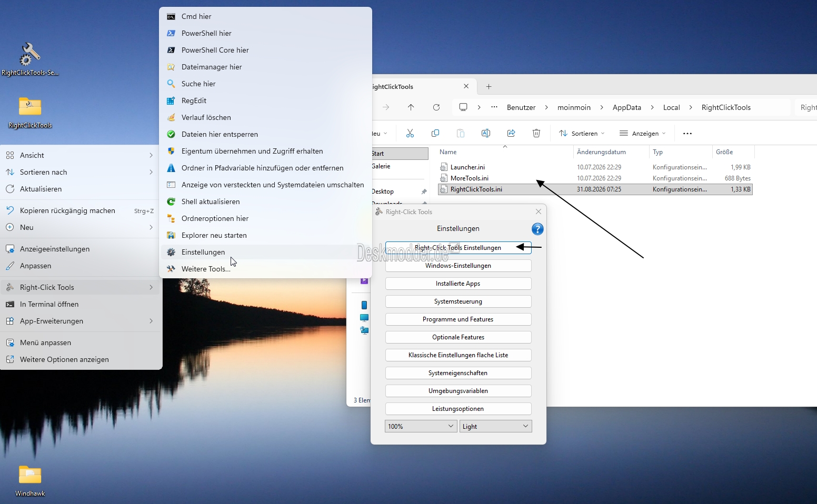This screenshot has height=504, width=817.
Task: Click the Copy icon in Explorer toolbar
Action: (435, 133)
